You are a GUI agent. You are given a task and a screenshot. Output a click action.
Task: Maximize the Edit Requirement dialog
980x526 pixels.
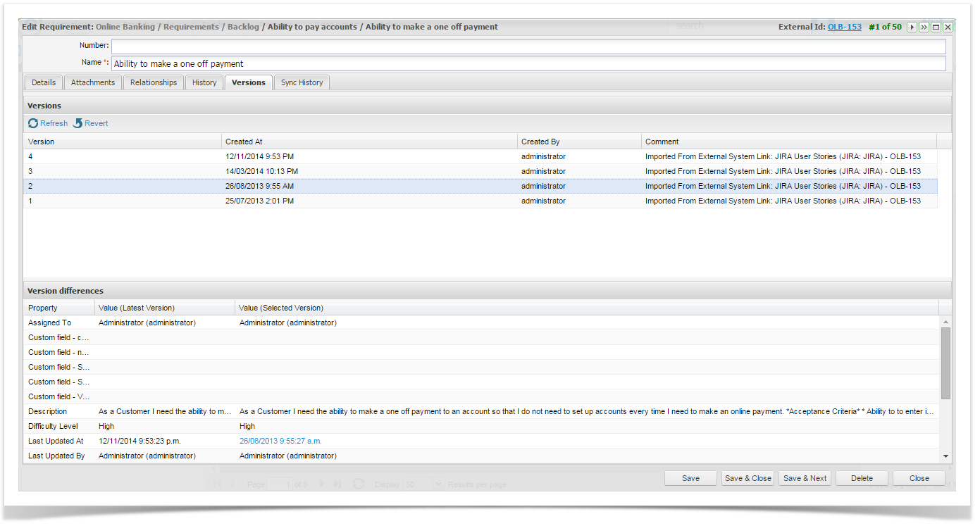pyautogui.click(x=936, y=27)
